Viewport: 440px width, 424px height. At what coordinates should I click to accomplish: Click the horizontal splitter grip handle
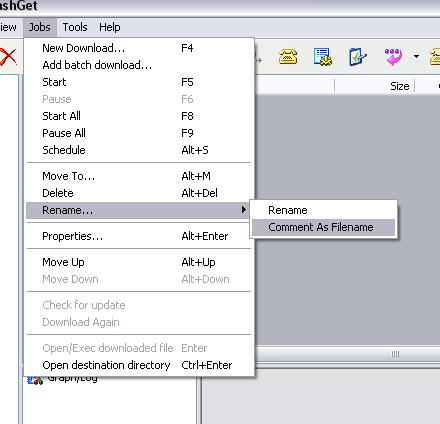point(395,354)
